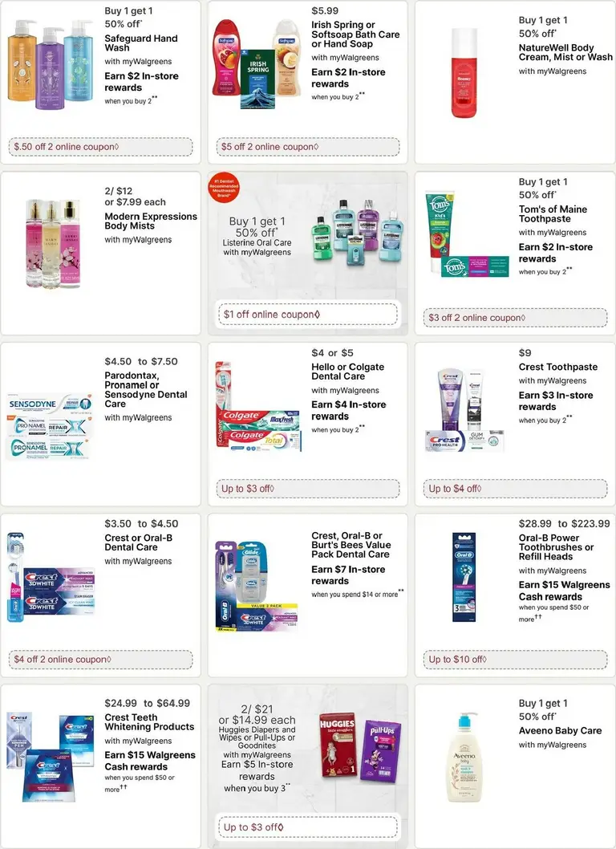Select the Crest Up to $4 off coupon

tap(515, 489)
